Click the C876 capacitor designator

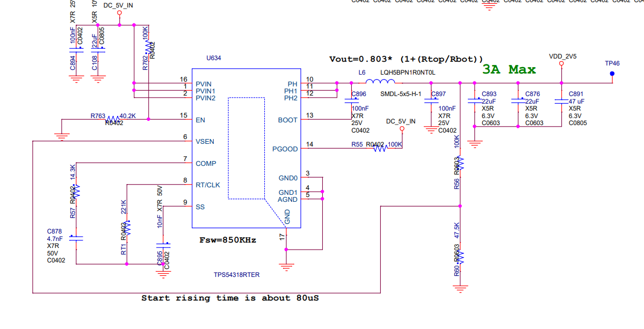click(533, 94)
